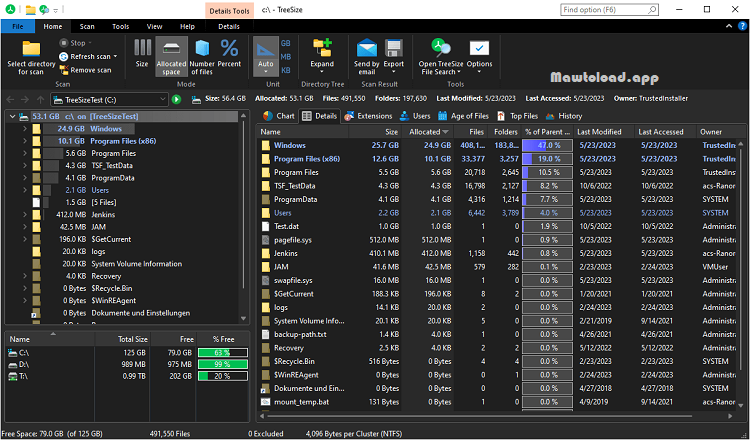750x440 pixels.
Task: Click the Stop scan button
Action: click(x=75, y=43)
